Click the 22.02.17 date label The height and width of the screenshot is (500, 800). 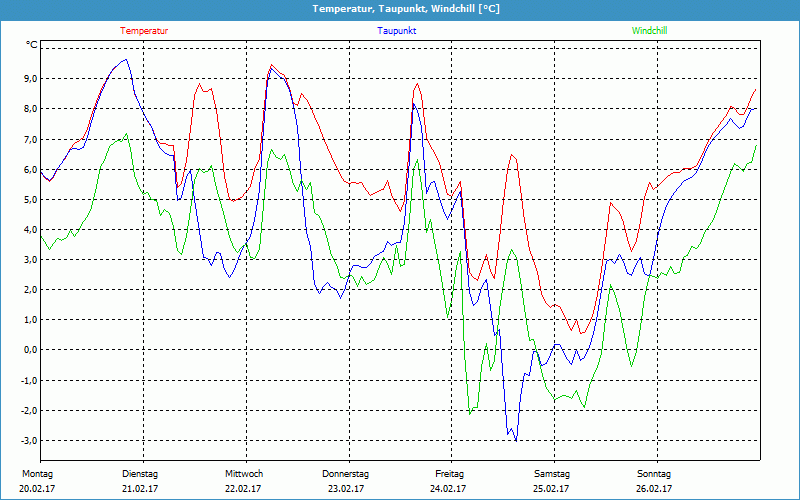point(243,489)
